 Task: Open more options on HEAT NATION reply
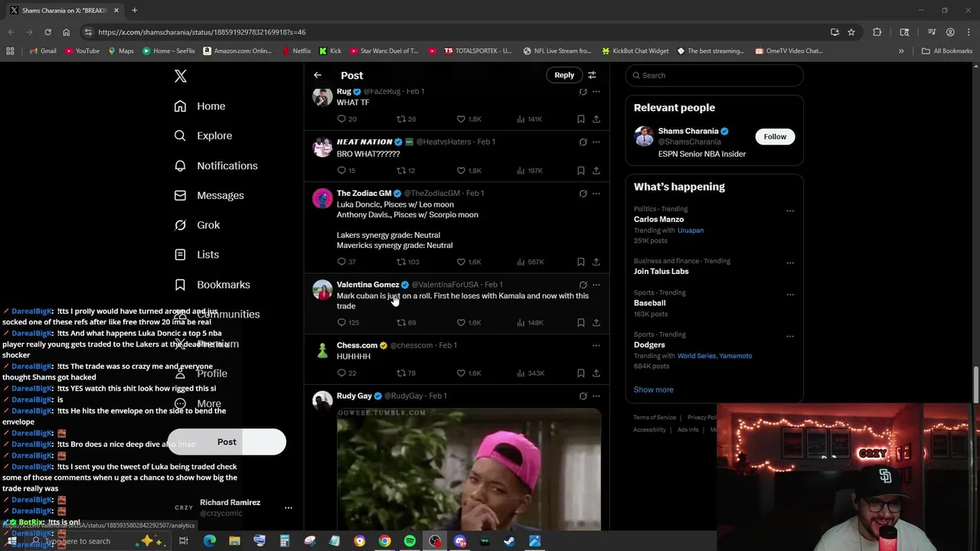coord(596,142)
